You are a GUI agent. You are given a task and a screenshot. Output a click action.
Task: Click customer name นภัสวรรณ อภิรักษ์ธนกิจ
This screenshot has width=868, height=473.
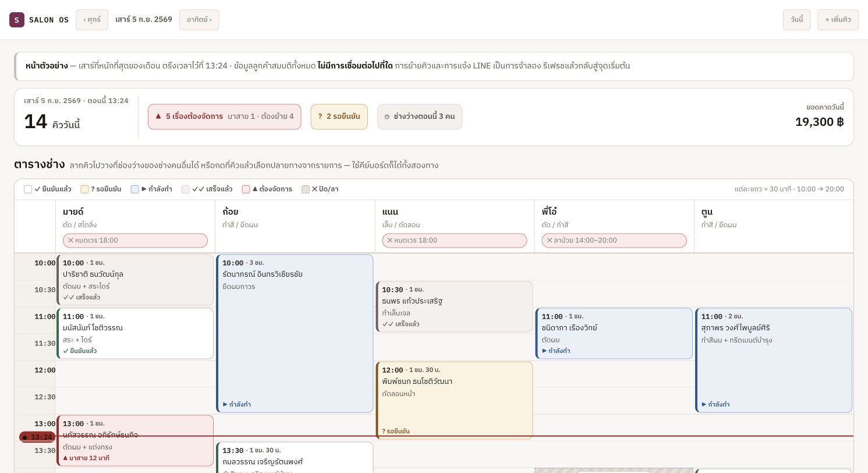pyautogui.click(x=100, y=435)
